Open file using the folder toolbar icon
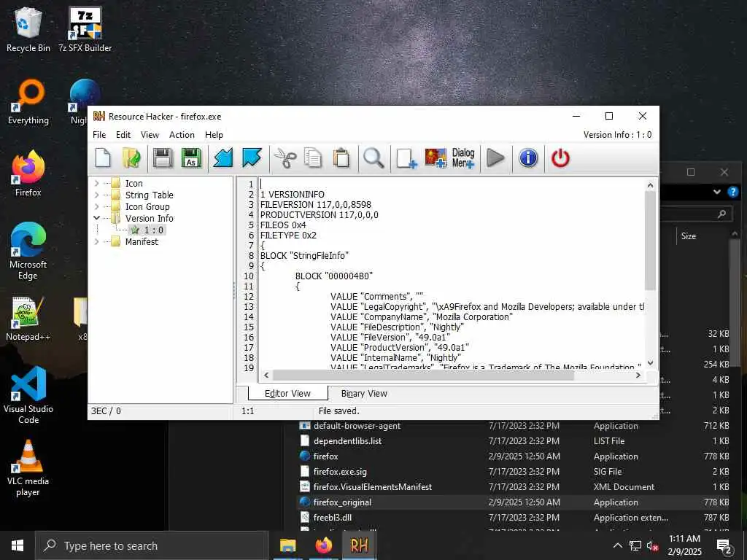Screen dimensions: 747x560 tap(131, 158)
